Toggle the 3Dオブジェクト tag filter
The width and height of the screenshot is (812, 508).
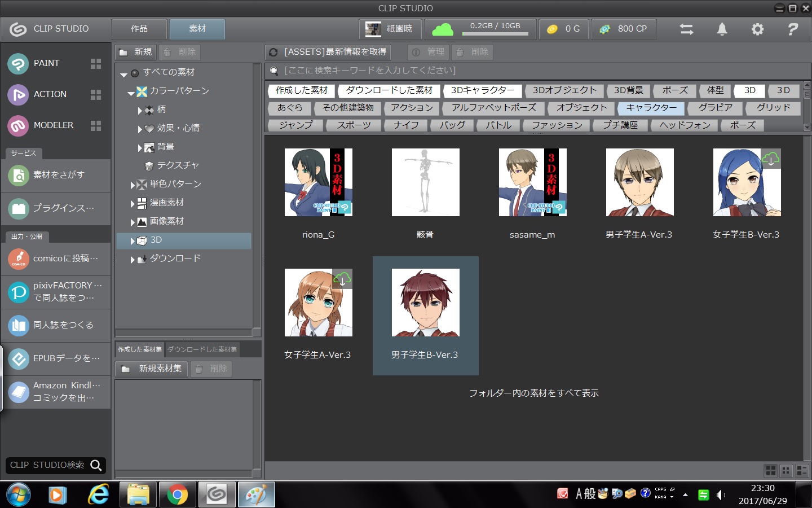pyautogui.click(x=564, y=90)
